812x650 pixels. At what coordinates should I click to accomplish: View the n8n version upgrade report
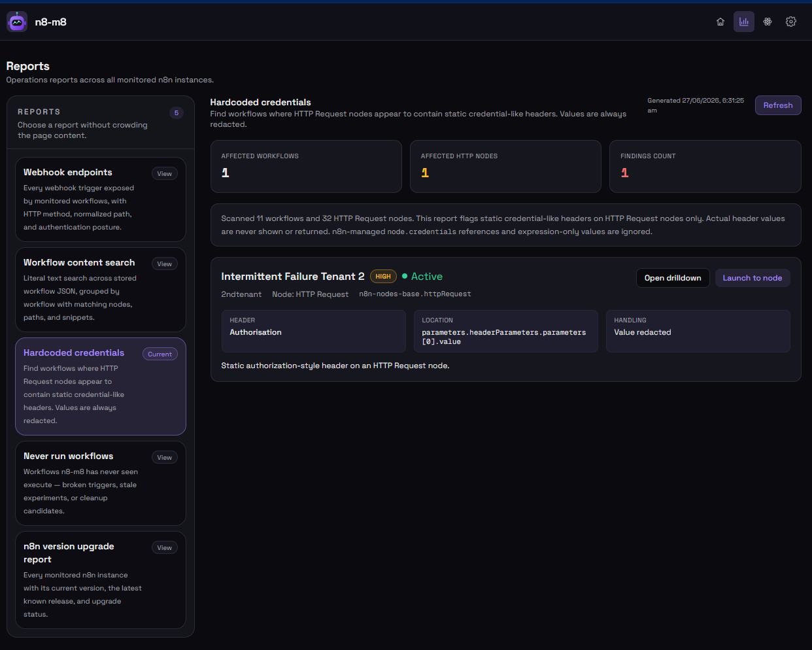click(x=165, y=547)
